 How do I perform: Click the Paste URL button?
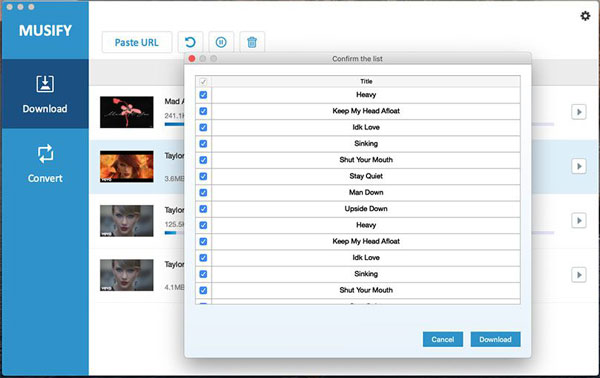click(x=137, y=42)
